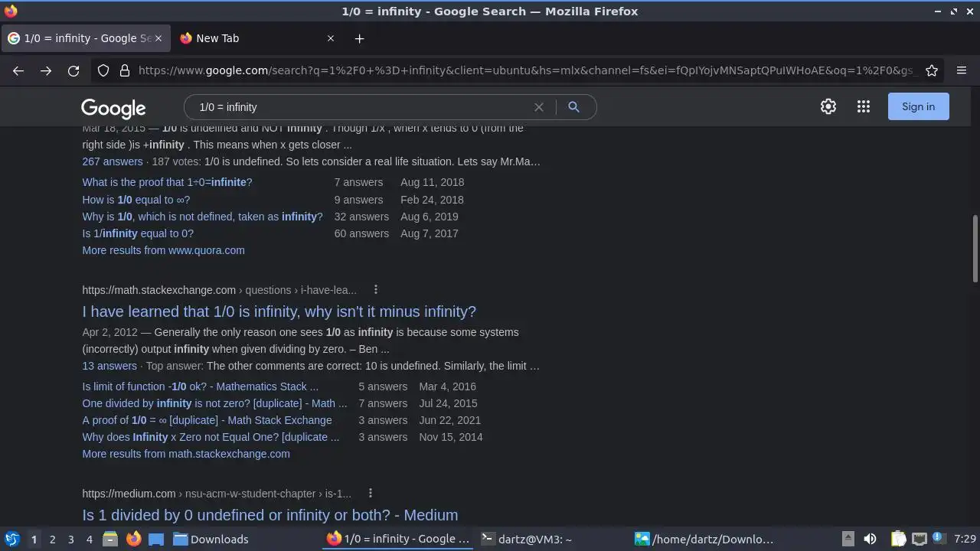Open 'Why does Infinity x Zero not Equal One?' link

[211, 437]
